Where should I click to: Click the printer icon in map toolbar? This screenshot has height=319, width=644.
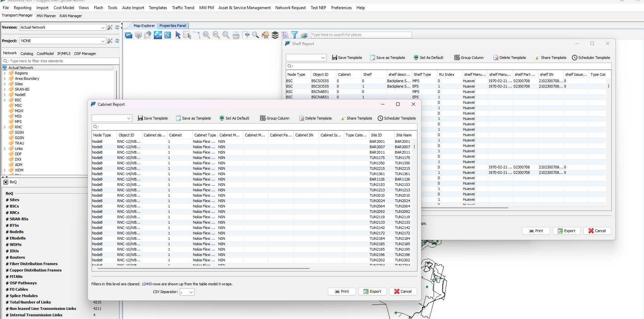236,35
